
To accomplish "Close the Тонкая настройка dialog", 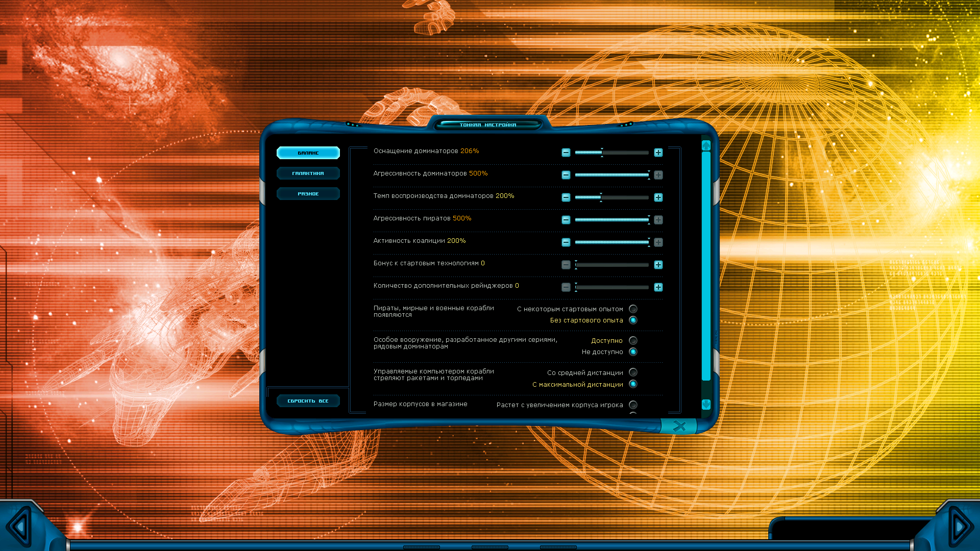I will click(679, 426).
